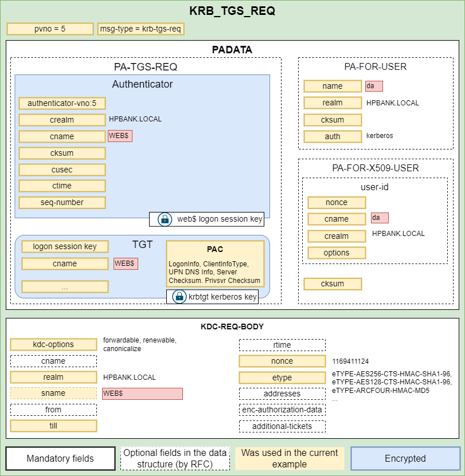Click the name field under PA-FOR-USER
This screenshot has width=465, height=476.
(333, 86)
